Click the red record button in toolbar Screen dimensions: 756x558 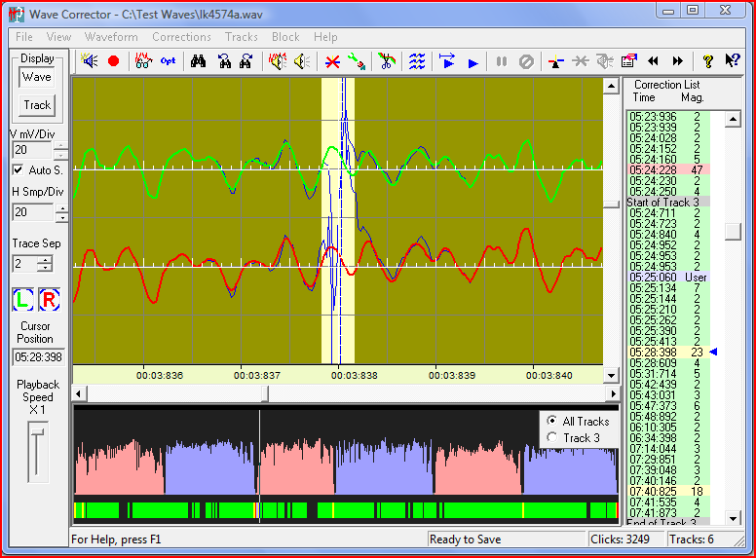[x=114, y=61]
